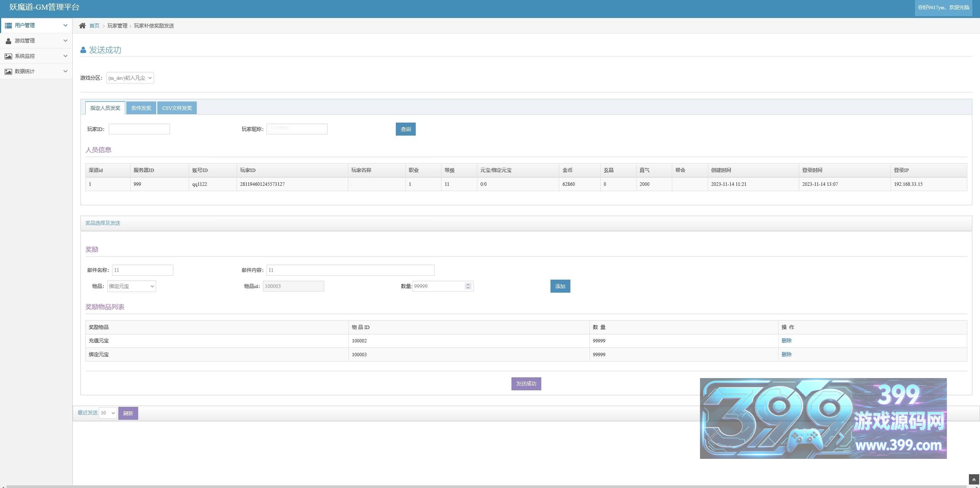This screenshot has width=980, height=488.
Task: Click the 玩家ID input field
Action: click(139, 129)
